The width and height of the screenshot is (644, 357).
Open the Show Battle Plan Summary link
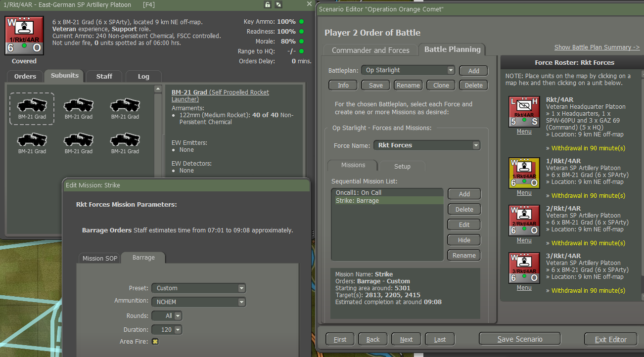tap(597, 47)
